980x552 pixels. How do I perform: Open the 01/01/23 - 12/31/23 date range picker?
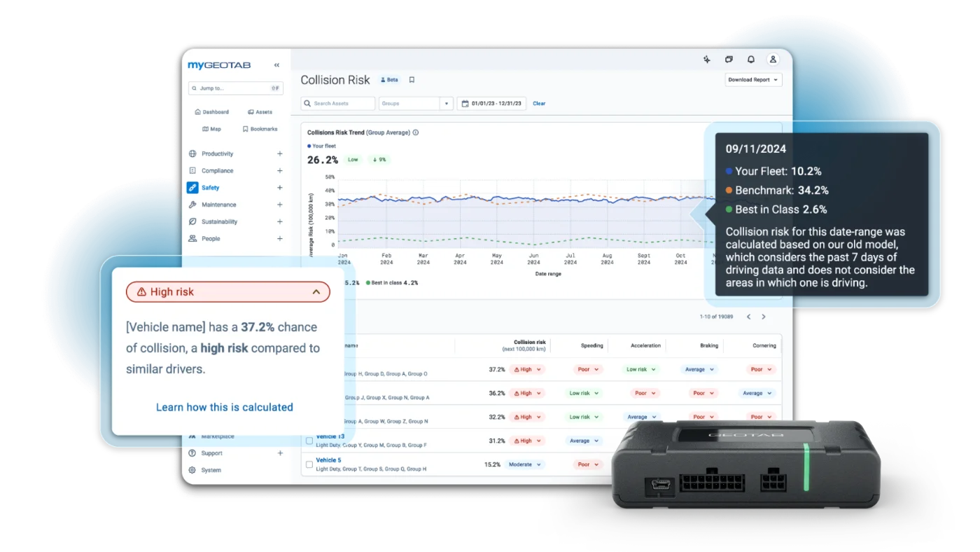click(x=491, y=103)
